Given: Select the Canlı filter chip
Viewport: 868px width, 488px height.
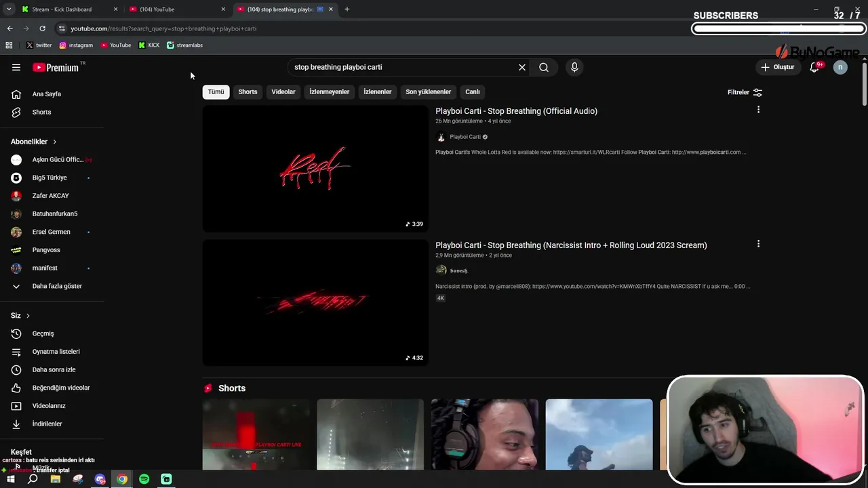Looking at the screenshot, I should coord(473,91).
